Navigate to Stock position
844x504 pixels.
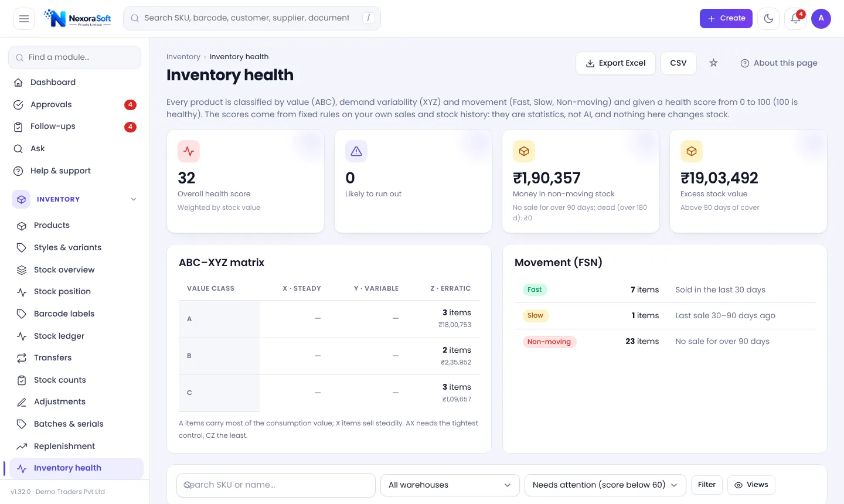tap(77, 292)
